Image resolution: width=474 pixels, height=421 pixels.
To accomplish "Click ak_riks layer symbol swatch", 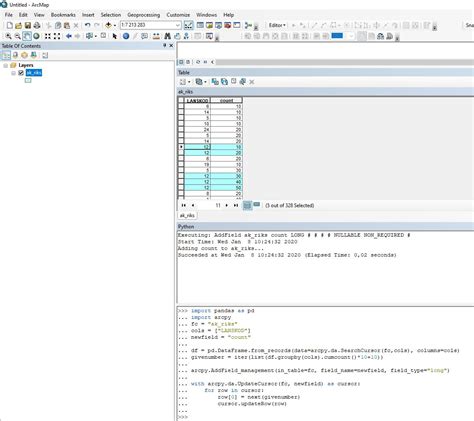I will (x=28, y=80).
